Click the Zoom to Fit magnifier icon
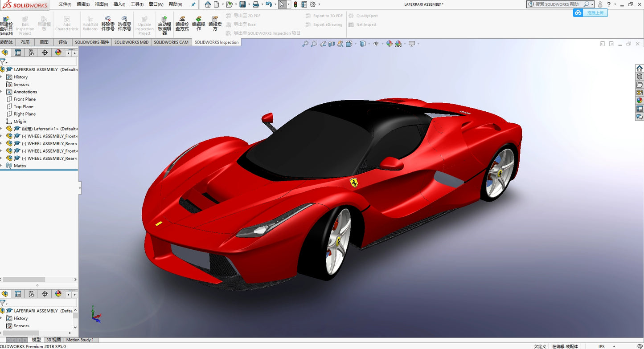Screen dimensions: 644x349 point(305,44)
